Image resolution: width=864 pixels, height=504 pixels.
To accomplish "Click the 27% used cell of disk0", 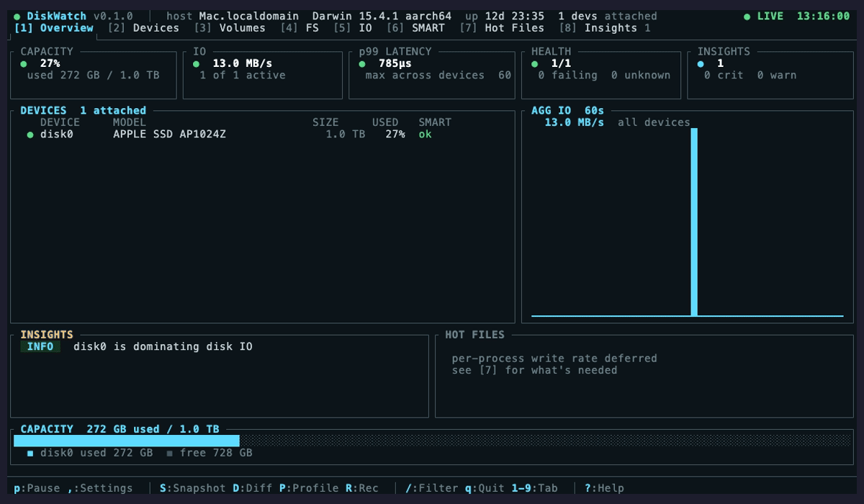I will [x=395, y=135].
